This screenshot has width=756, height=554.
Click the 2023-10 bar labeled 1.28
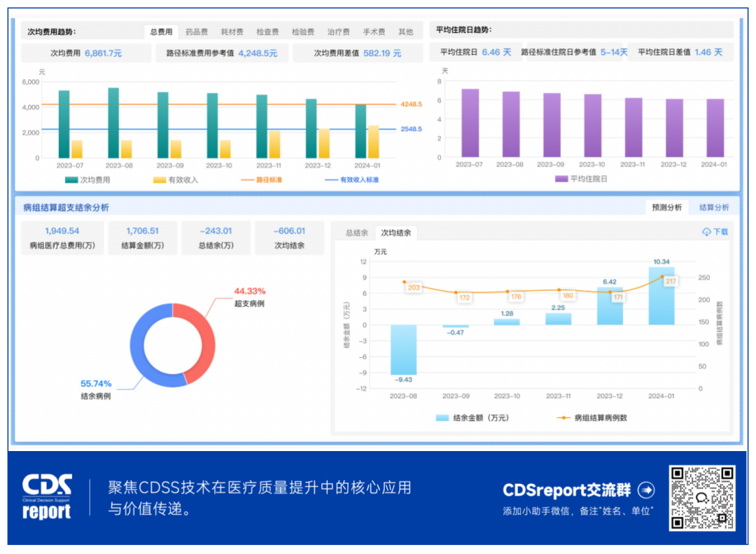point(507,322)
